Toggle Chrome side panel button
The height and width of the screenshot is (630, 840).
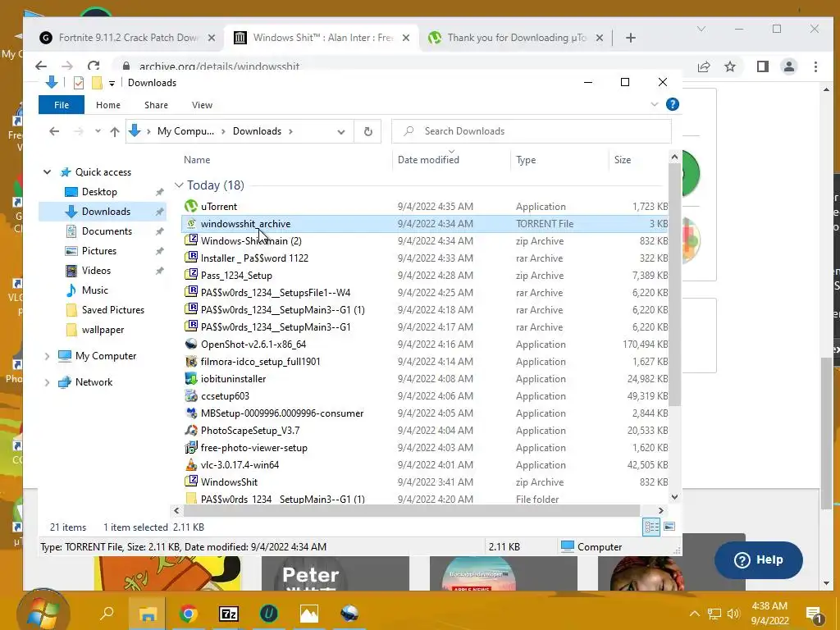pos(763,66)
